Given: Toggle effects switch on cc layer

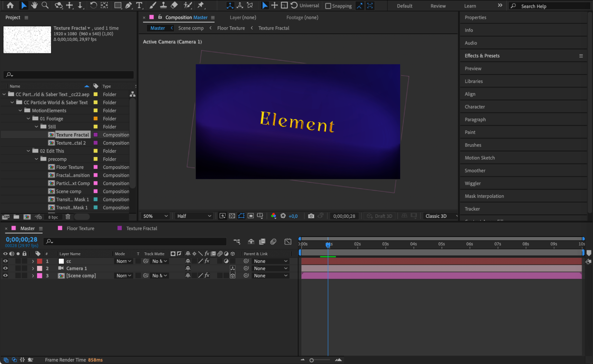Looking at the screenshot, I should tap(207, 261).
